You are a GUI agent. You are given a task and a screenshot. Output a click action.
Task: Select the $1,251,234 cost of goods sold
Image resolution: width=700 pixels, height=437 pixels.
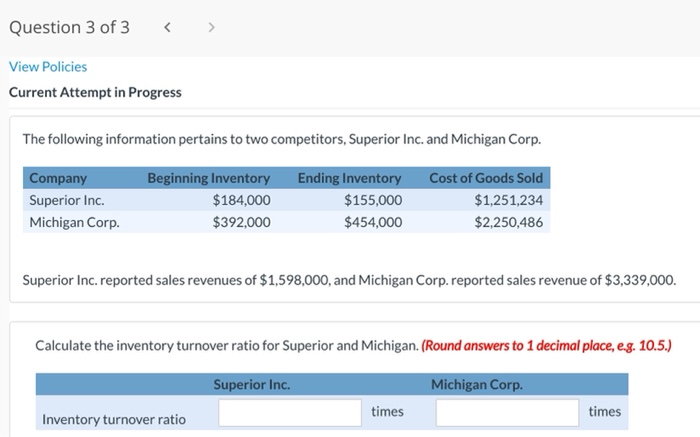pyautogui.click(x=509, y=200)
